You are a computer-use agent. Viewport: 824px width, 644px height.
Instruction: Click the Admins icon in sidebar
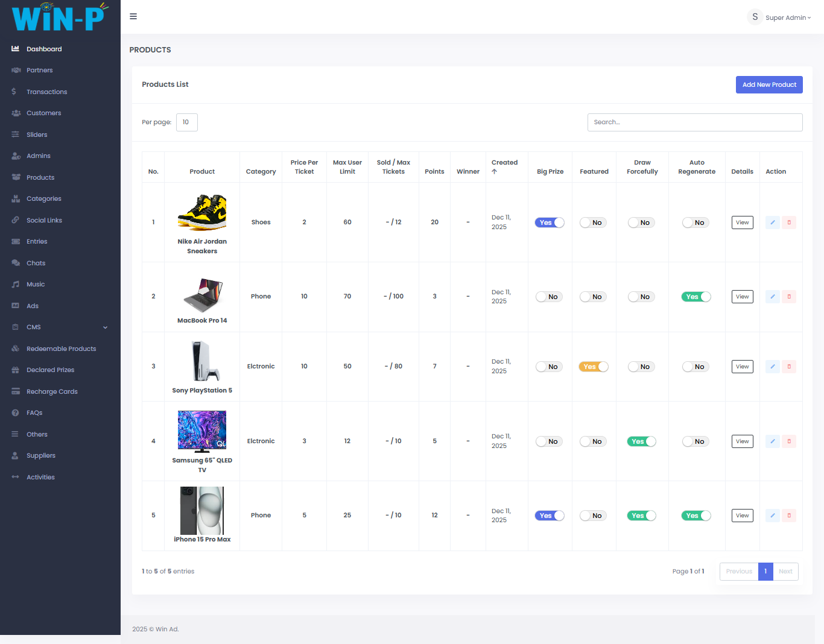pyautogui.click(x=16, y=156)
